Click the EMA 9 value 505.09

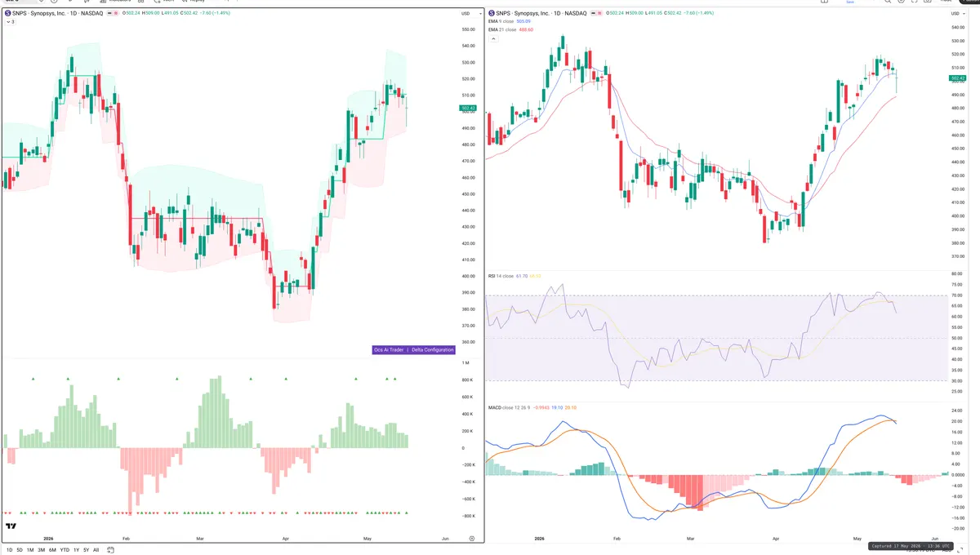[523, 21]
